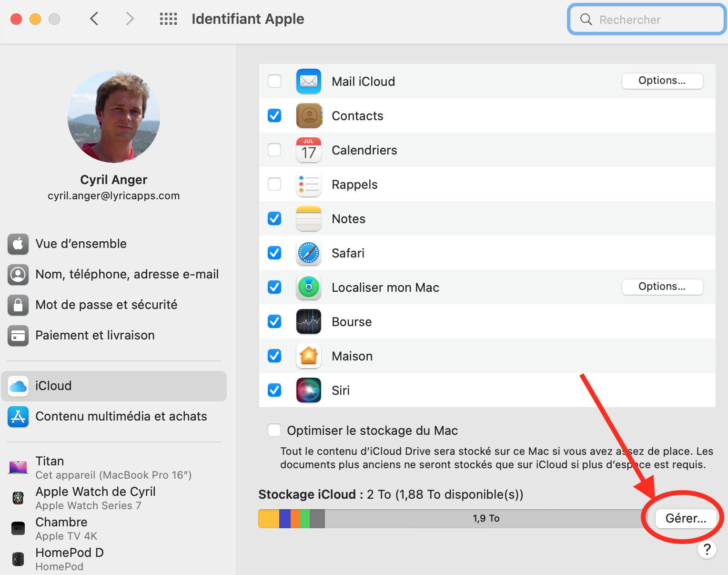Enable the Calendriers checkbox

tap(274, 150)
